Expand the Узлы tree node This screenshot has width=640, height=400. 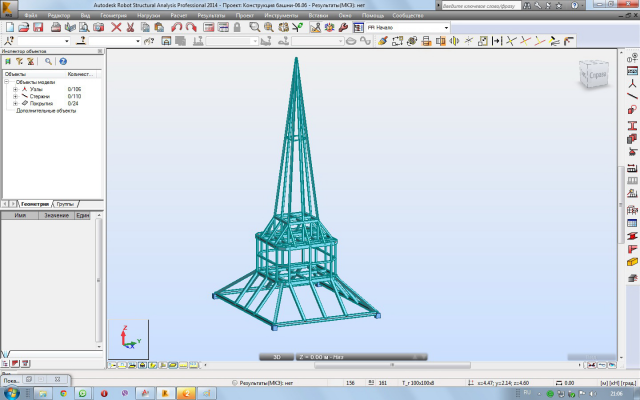pos(15,89)
